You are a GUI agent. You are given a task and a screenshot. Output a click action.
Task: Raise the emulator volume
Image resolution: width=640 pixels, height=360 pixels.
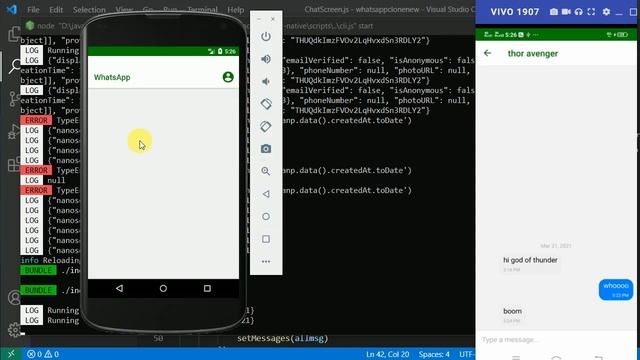[x=266, y=59]
